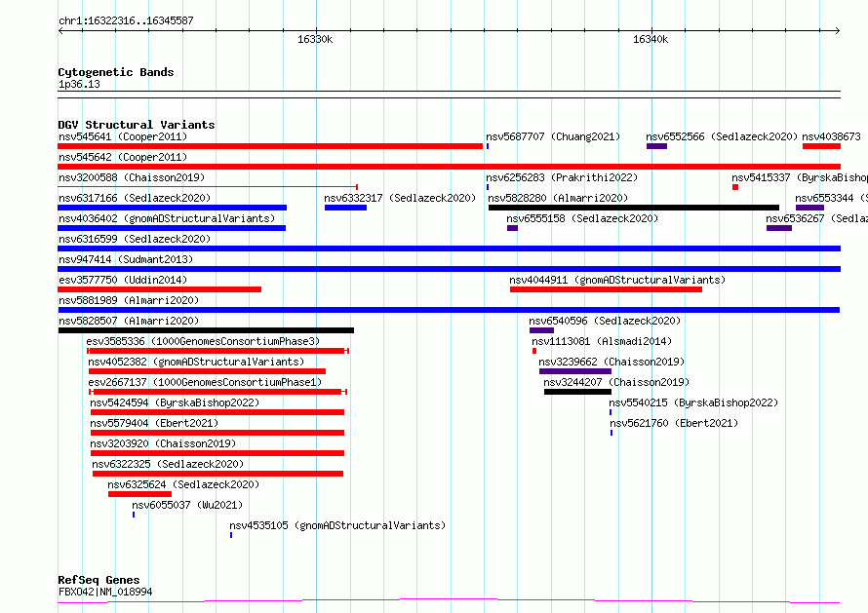Click the chr1:16322316..16345587 coordinate text
The image size is (868, 613).
tap(126, 20)
